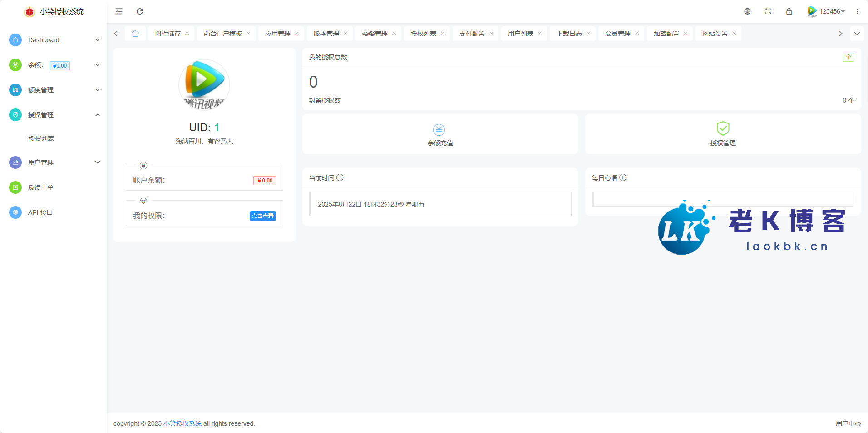The image size is (868, 433).
Task: Open API 接口 in the sidebar
Action: pos(40,212)
